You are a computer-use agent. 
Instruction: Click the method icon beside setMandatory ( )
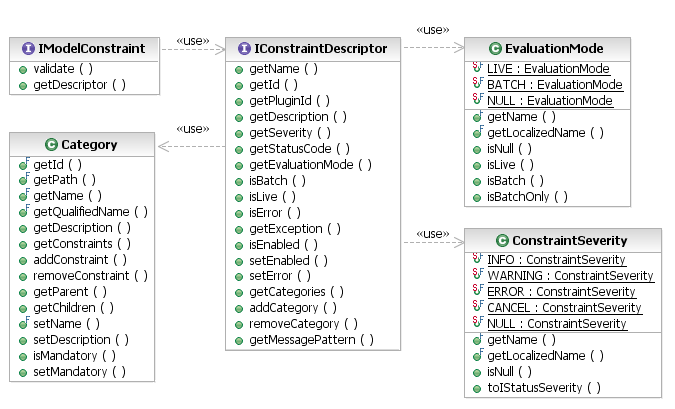point(23,373)
